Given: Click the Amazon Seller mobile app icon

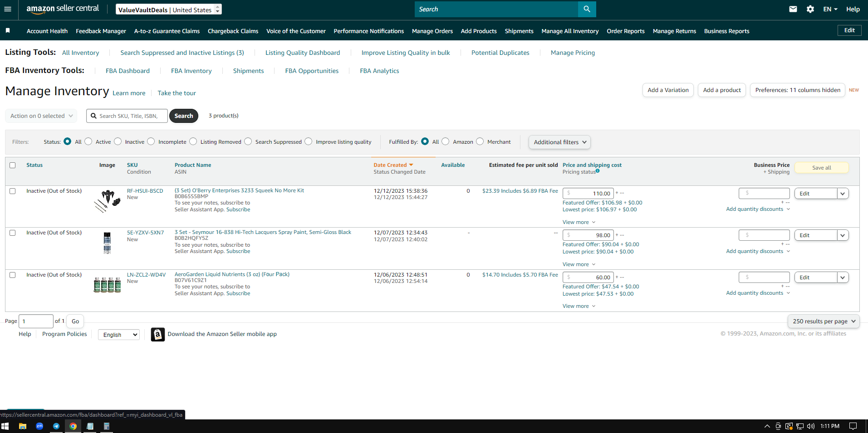Looking at the screenshot, I should [x=158, y=334].
